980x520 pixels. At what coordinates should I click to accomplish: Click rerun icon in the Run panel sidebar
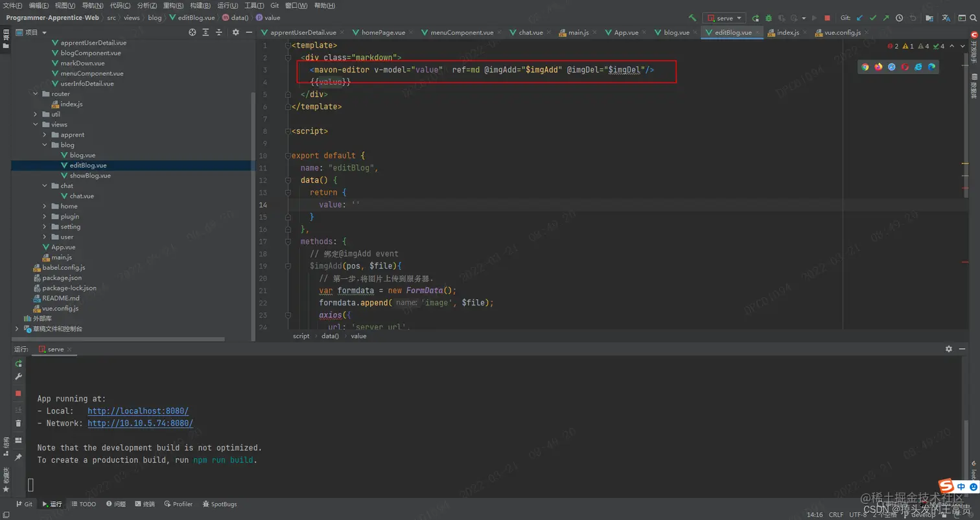pos(19,364)
